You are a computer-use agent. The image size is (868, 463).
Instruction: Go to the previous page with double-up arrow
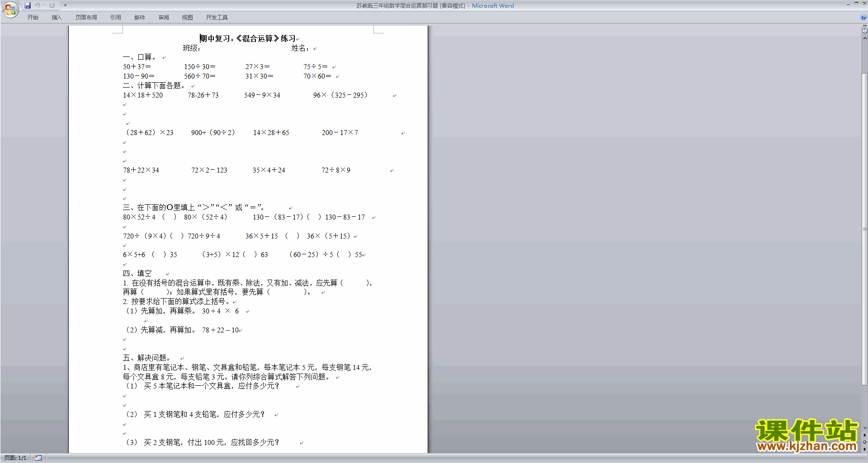click(x=864, y=435)
